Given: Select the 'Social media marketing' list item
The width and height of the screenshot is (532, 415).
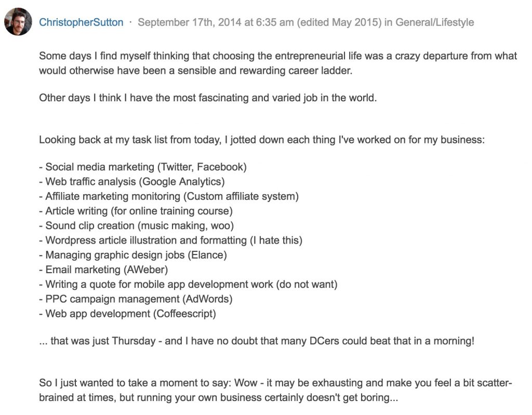Looking at the screenshot, I should 143,167.
